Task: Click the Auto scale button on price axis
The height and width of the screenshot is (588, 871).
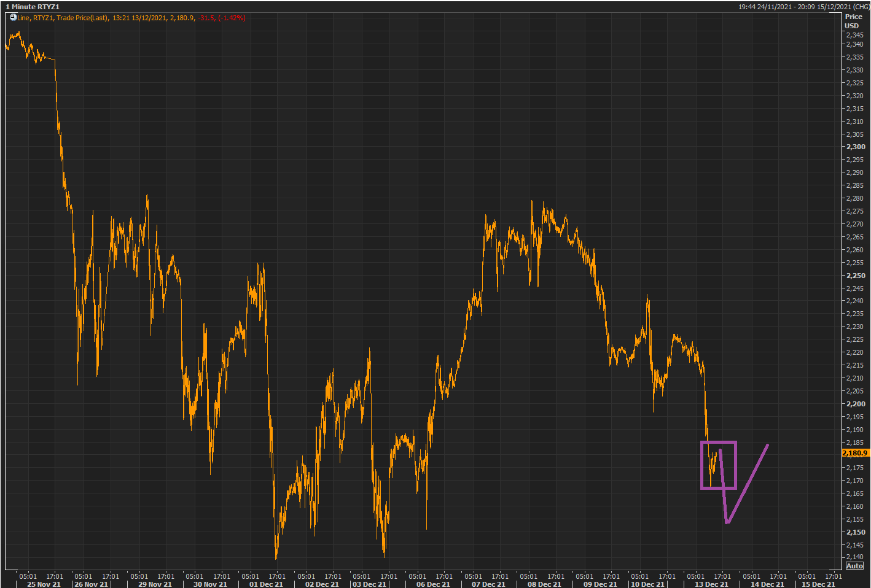Action: 854,566
